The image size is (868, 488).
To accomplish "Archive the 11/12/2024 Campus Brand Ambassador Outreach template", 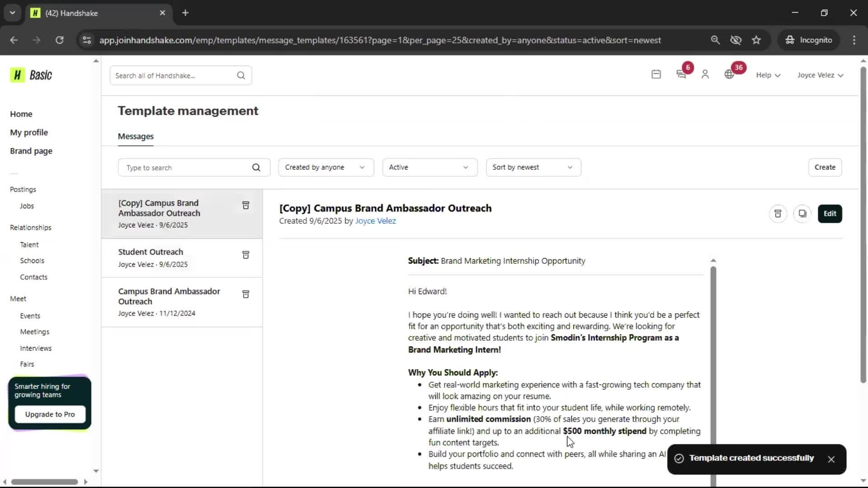I will 245,294.
